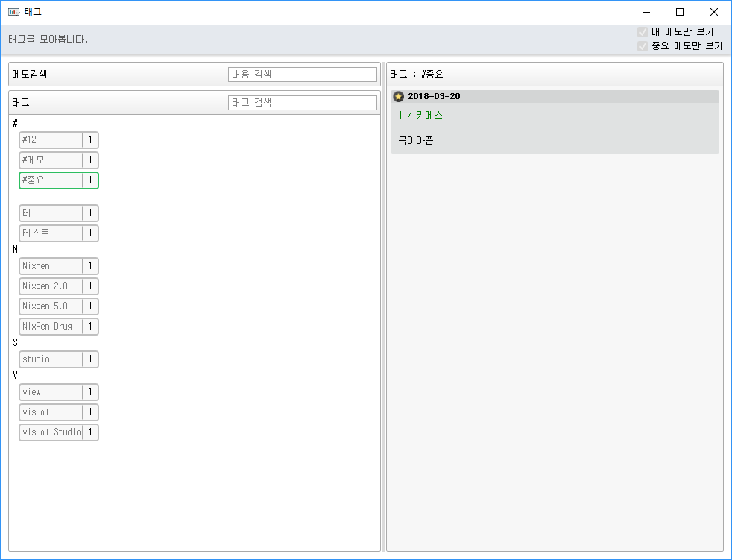Toggle the 중요 메모만 보기 checkbox
732x560 pixels.
(643, 46)
